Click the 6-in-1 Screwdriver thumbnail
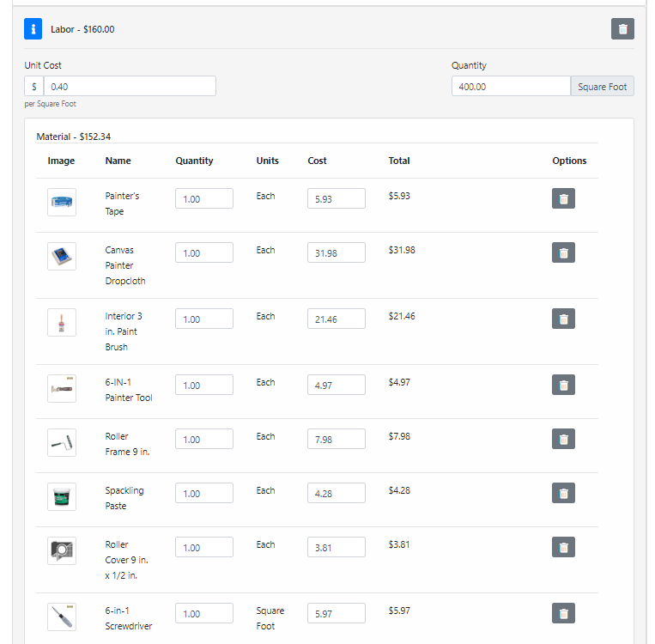Viewport: 655px width, 644px height. point(62,617)
